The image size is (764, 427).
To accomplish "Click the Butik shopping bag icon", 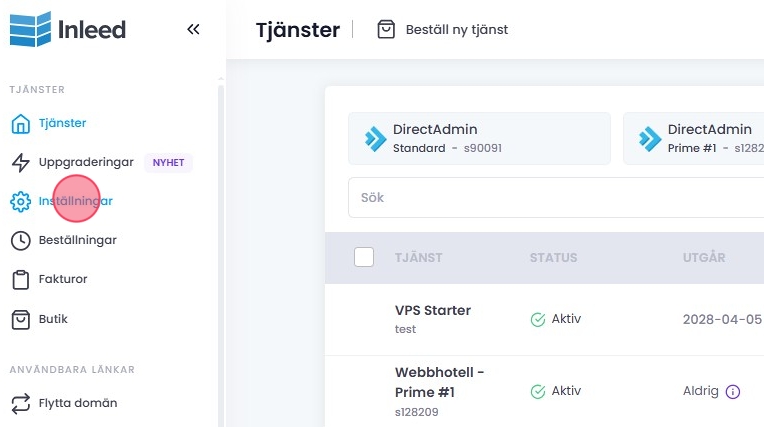I will [20, 319].
